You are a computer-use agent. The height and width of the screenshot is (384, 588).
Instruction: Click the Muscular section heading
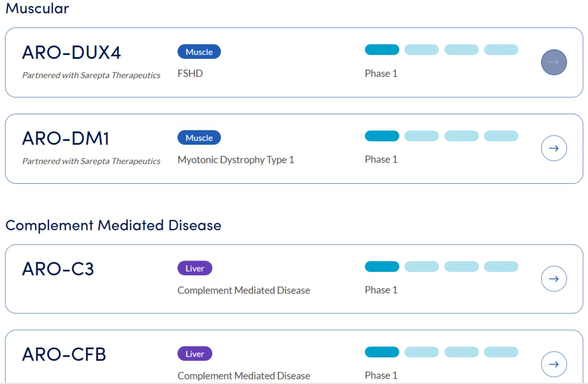tap(37, 9)
